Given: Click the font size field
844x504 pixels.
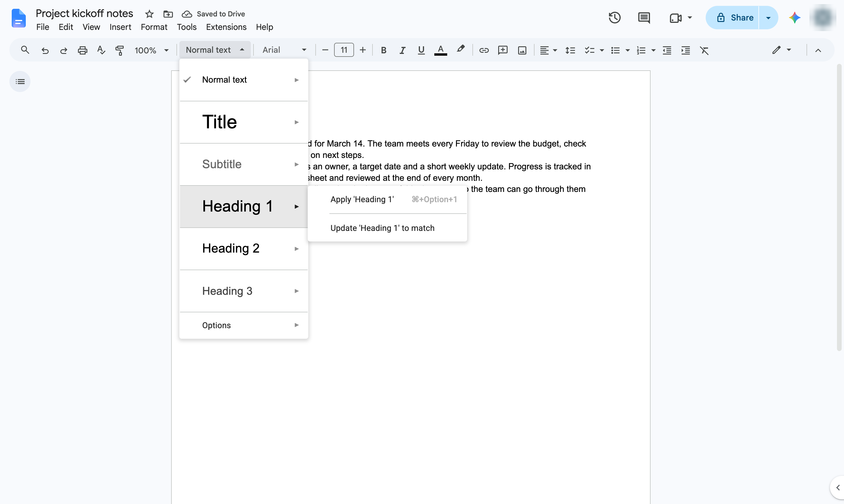Looking at the screenshot, I should [344, 50].
